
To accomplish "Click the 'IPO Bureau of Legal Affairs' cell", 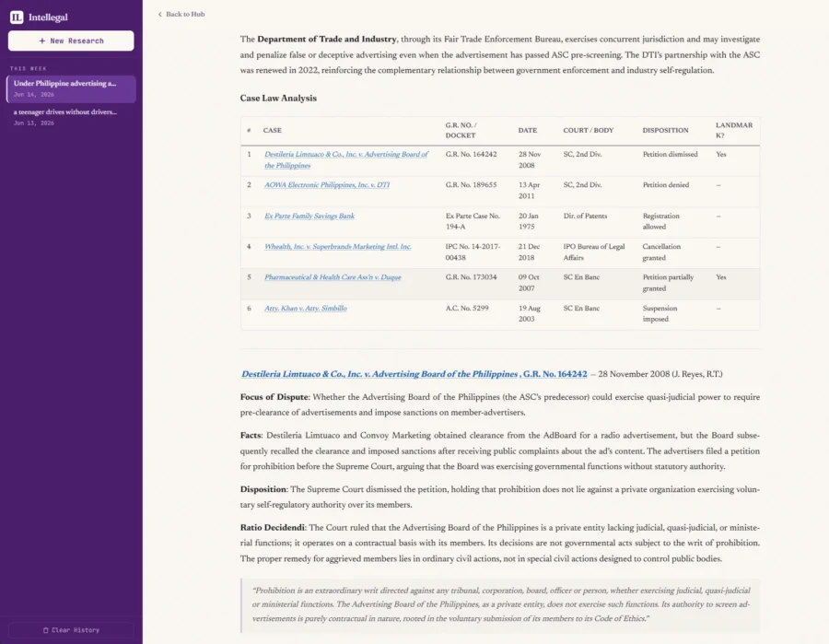I will [x=594, y=252].
